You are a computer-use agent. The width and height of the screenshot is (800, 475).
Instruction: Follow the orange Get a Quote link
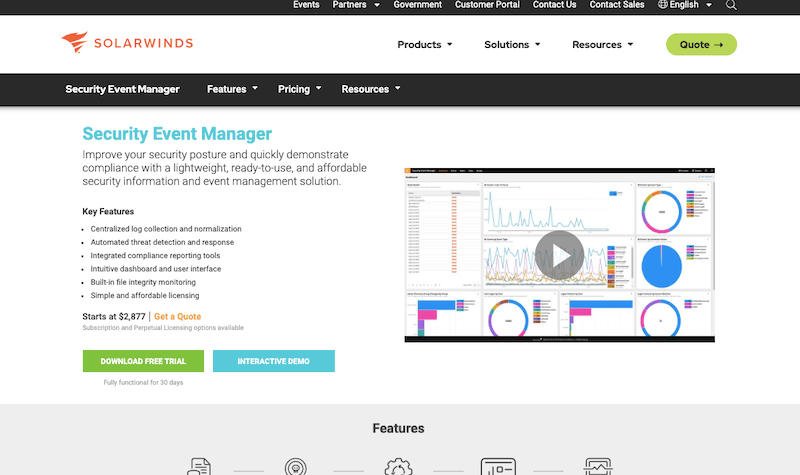click(x=178, y=316)
